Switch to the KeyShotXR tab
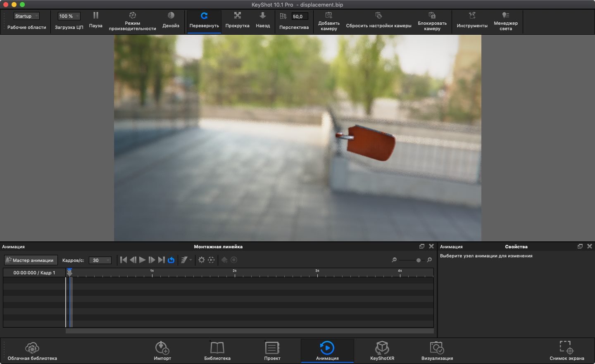This screenshot has height=364, width=595. click(381, 350)
